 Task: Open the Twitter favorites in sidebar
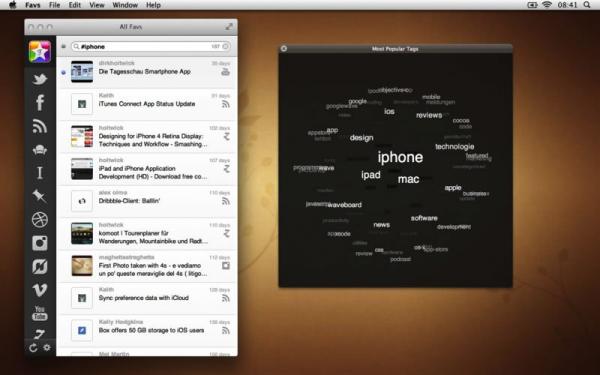click(x=39, y=79)
